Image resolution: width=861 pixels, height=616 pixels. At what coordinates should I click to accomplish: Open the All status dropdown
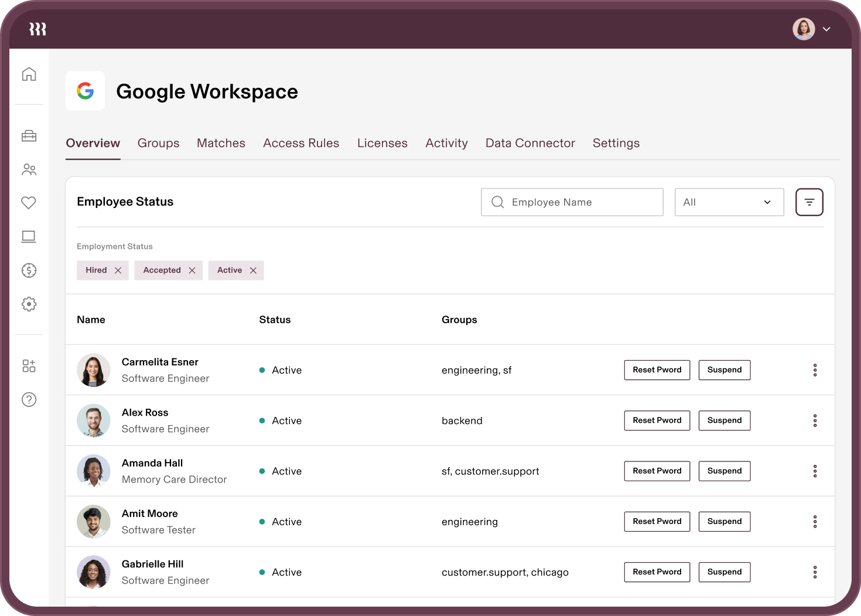click(x=729, y=202)
